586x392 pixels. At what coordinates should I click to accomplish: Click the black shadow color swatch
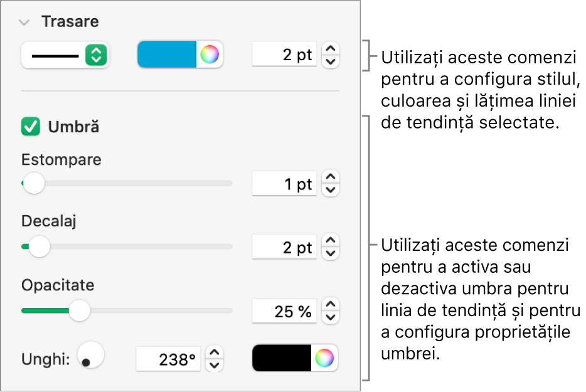(x=282, y=358)
